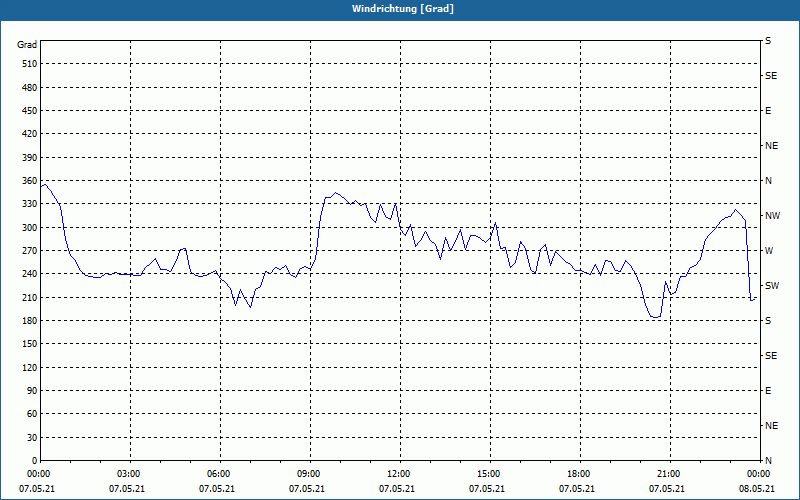The width and height of the screenshot is (800, 500).
Task: Click the 330 y-axis value
Action: [30, 204]
